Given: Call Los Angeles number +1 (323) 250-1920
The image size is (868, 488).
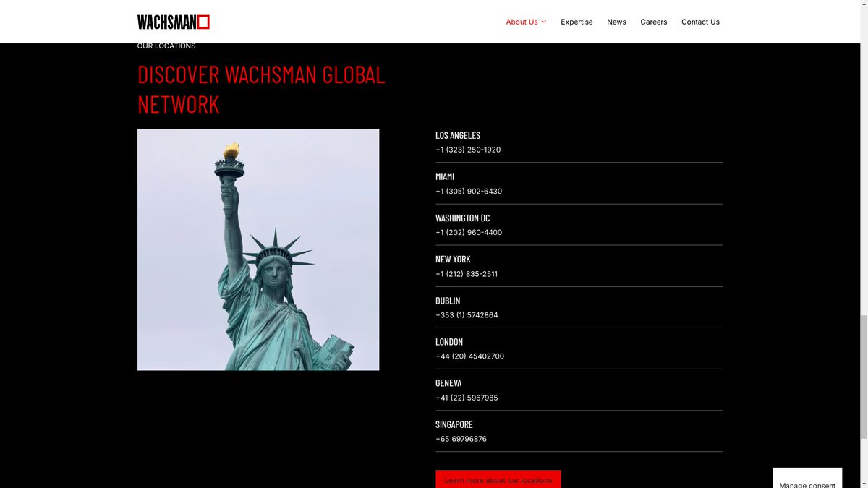Looking at the screenshot, I should [468, 150].
